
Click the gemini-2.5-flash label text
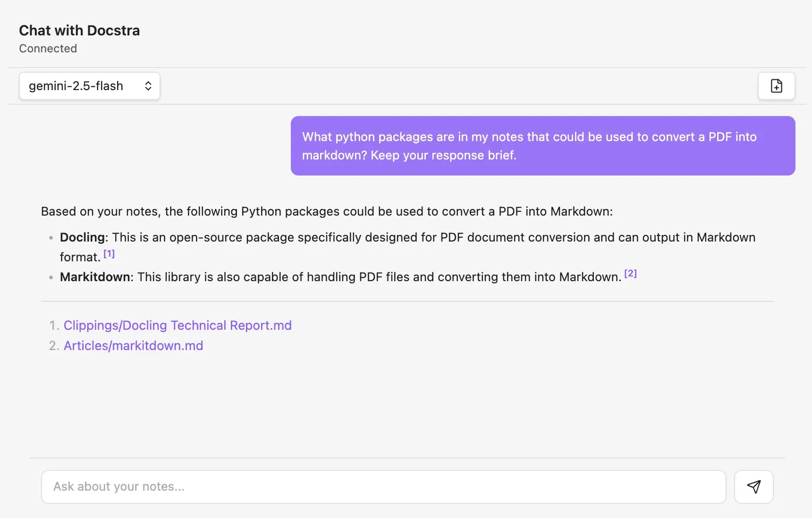(x=76, y=86)
